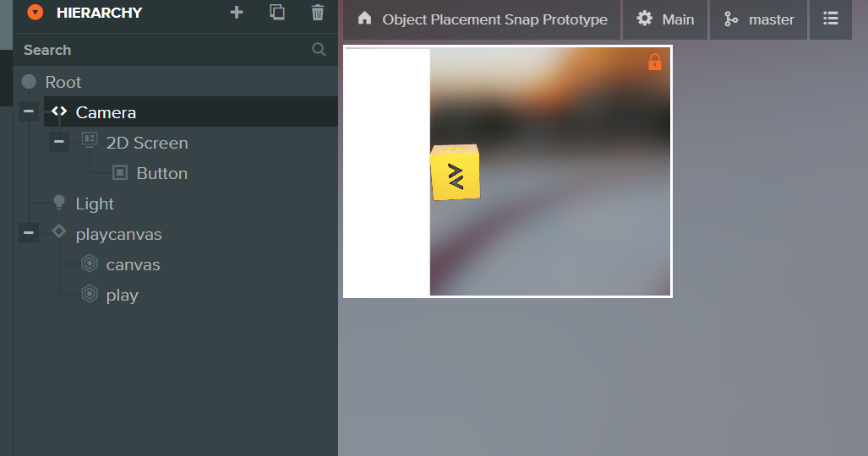868x456 pixels.
Task: Click the playcanvas diamond icon
Action: click(59, 231)
